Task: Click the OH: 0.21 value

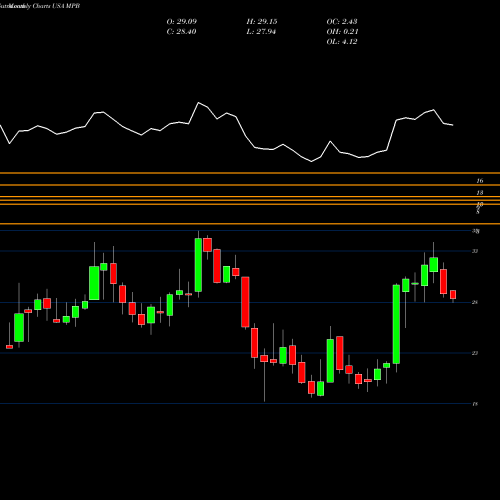Action: click(x=342, y=32)
